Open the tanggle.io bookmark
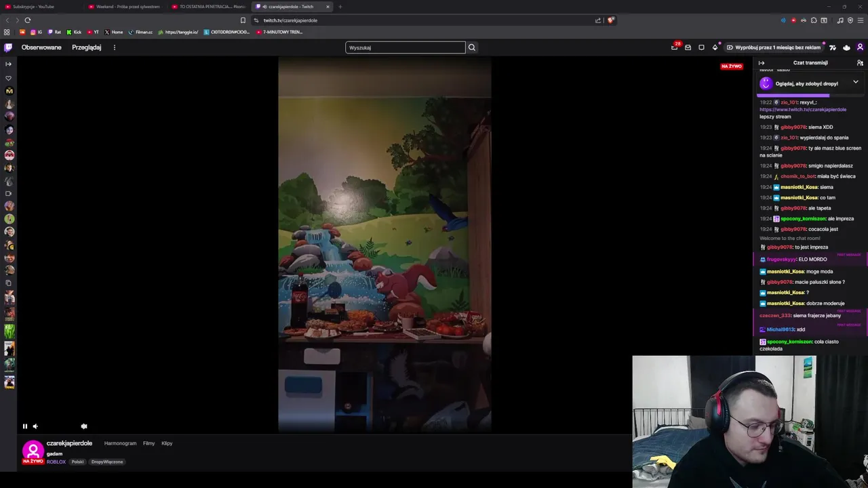868x488 pixels. [178, 32]
